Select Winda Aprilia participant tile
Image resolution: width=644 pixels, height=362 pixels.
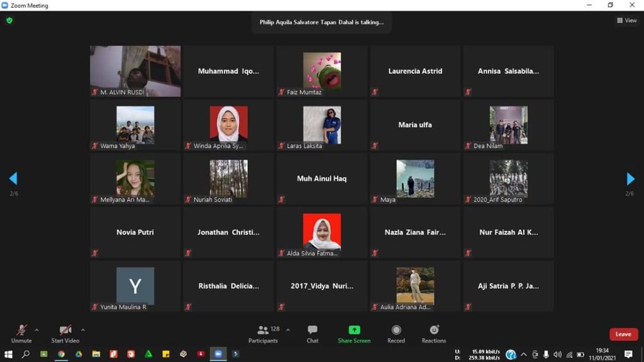click(228, 125)
